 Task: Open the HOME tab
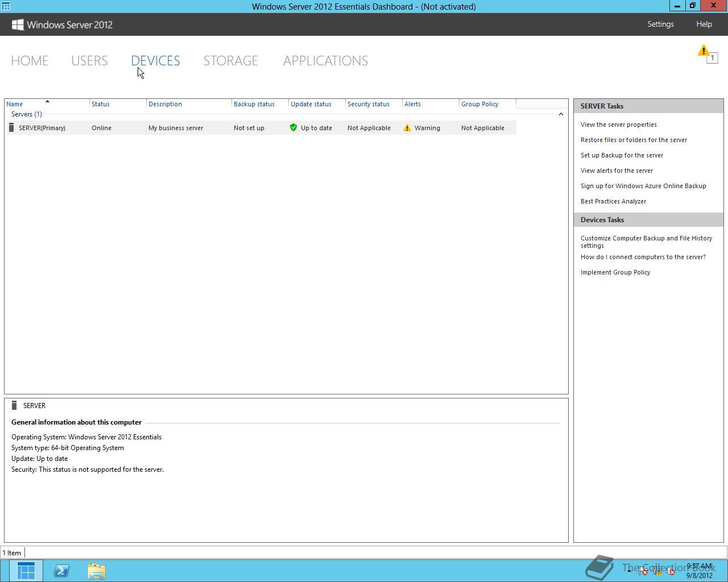(x=30, y=61)
